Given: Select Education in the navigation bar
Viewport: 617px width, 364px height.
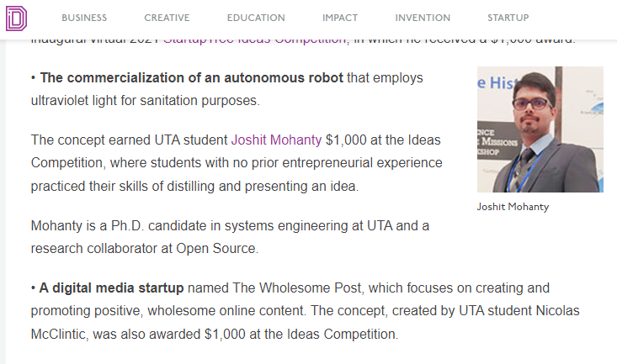Looking at the screenshot, I should coord(256,18).
